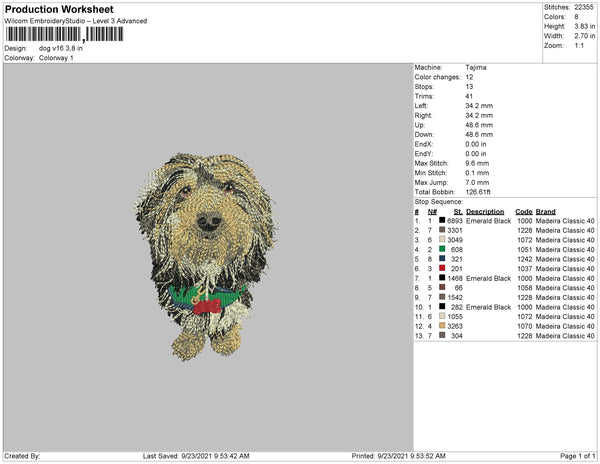Click thread code '1058' in row 8
This screenshot has width=600, height=464.
click(x=525, y=288)
